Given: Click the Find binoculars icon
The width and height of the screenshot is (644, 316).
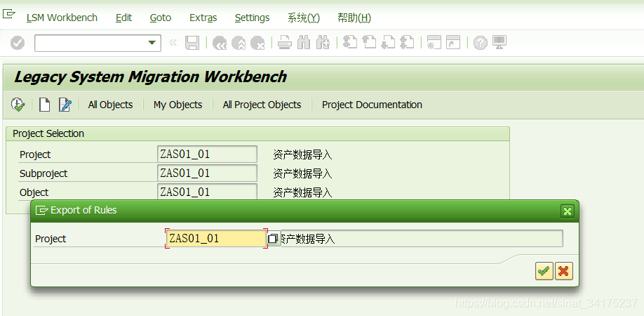Looking at the screenshot, I should [x=304, y=43].
